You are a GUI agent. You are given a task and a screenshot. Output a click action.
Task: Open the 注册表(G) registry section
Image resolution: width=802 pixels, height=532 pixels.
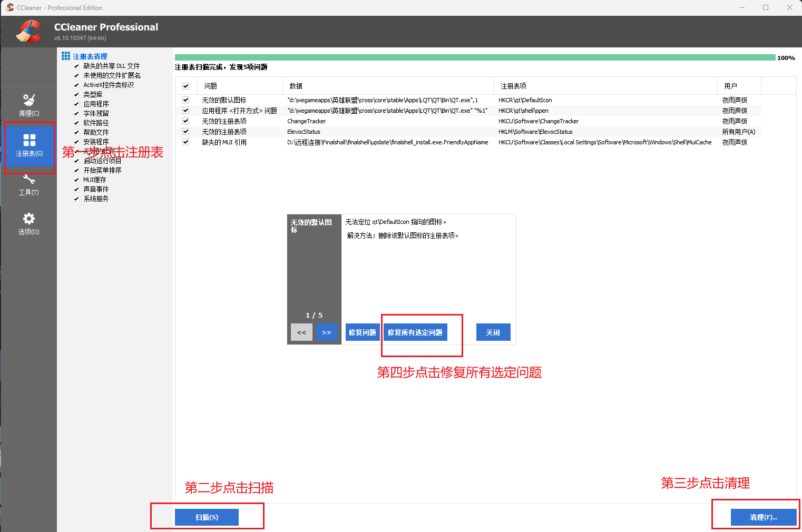click(x=29, y=146)
